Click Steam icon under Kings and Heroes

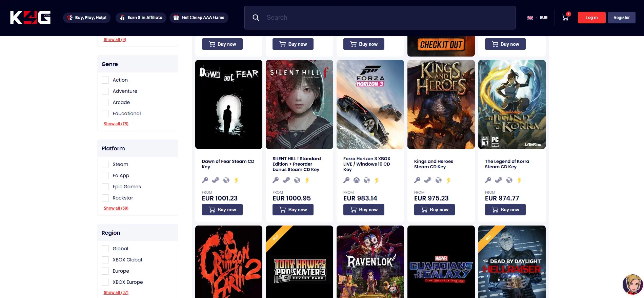pyautogui.click(x=428, y=180)
